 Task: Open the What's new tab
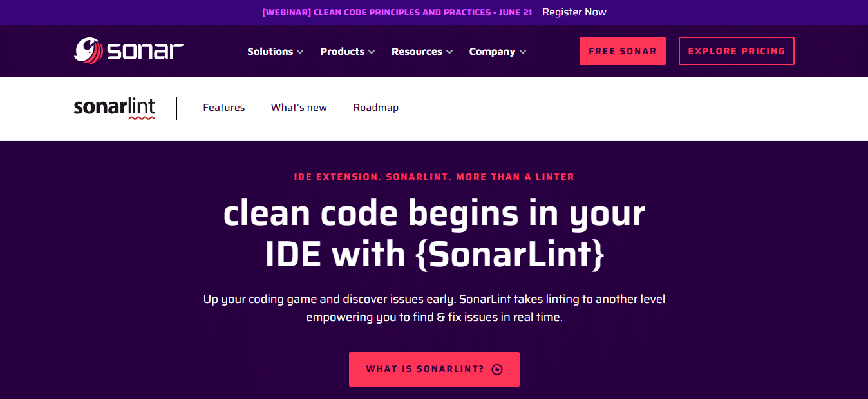299,108
